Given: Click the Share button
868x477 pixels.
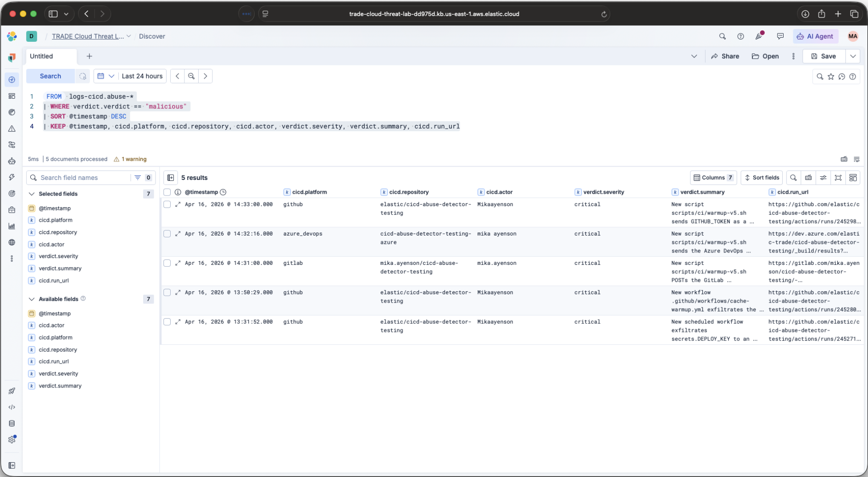Looking at the screenshot, I should coord(725,56).
